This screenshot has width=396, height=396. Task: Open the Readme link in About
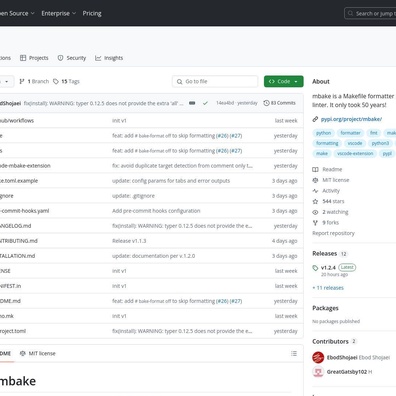[327, 169]
